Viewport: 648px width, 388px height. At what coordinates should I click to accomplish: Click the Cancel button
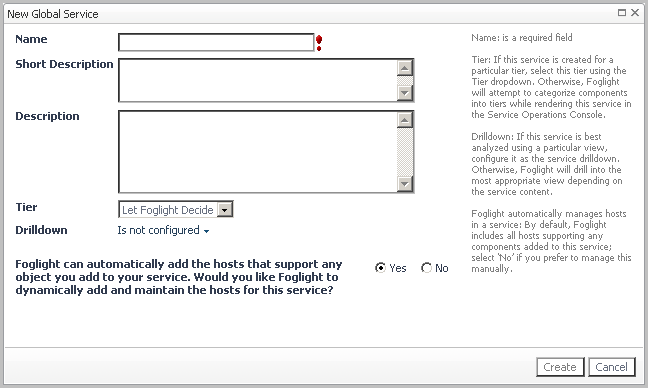point(612,367)
